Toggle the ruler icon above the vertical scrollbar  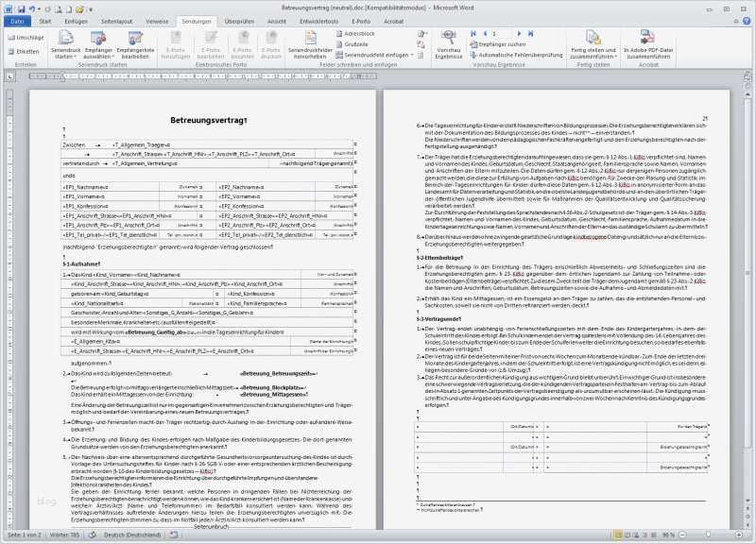[x=747, y=76]
